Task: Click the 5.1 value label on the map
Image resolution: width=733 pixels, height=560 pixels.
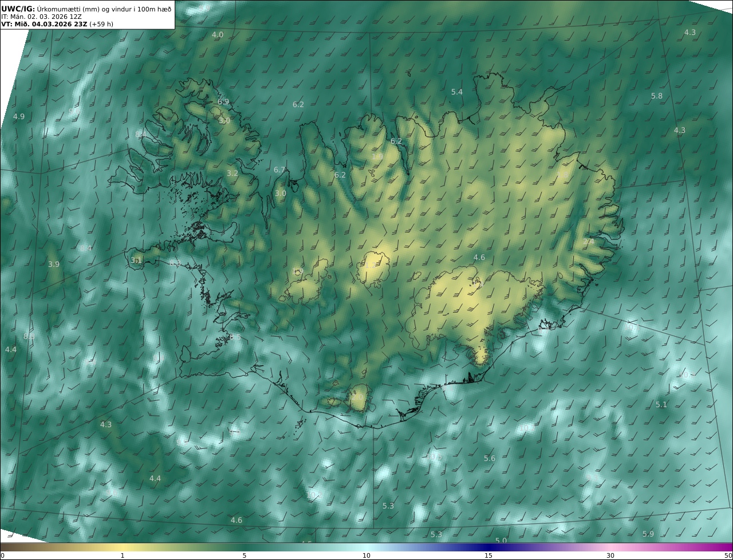Action: (x=661, y=405)
